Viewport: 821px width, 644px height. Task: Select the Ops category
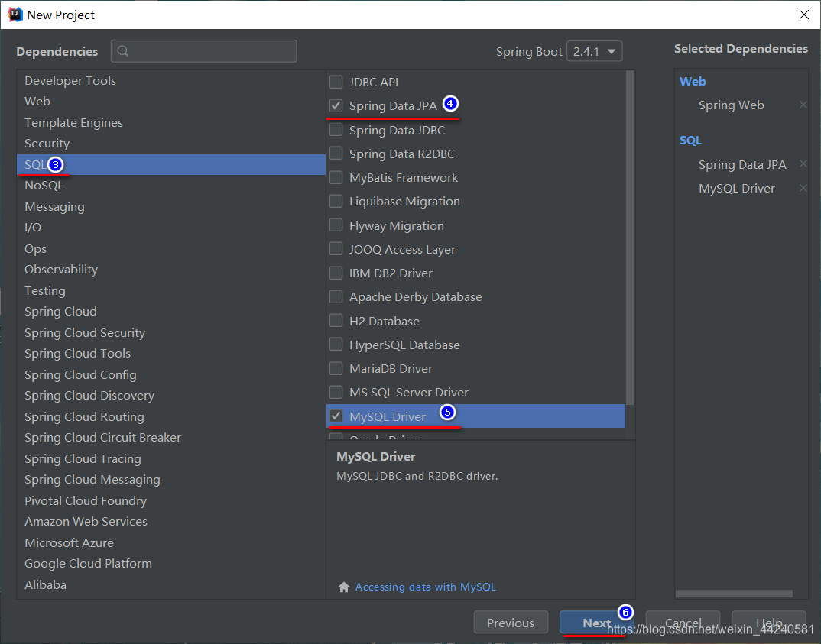pos(171,248)
